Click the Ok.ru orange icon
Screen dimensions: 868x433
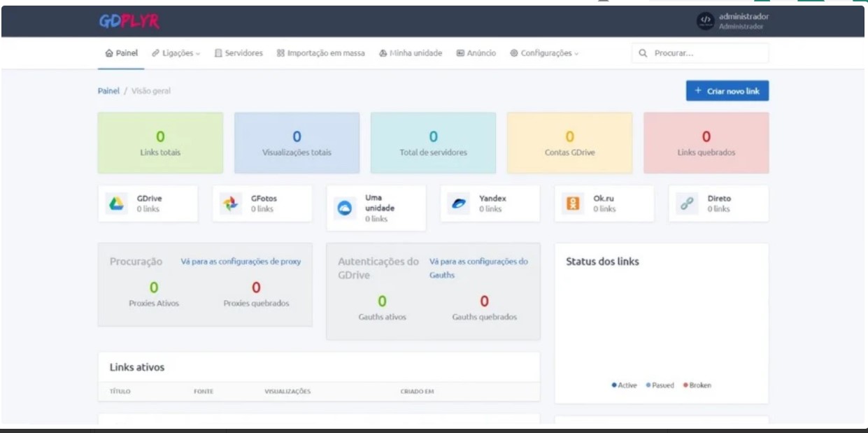[571, 204]
